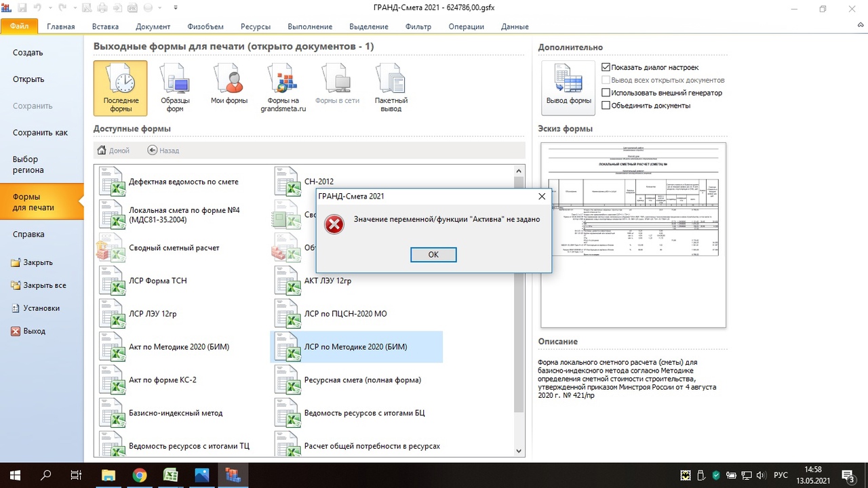Switch to the Главная ribbon tab

click(61, 26)
